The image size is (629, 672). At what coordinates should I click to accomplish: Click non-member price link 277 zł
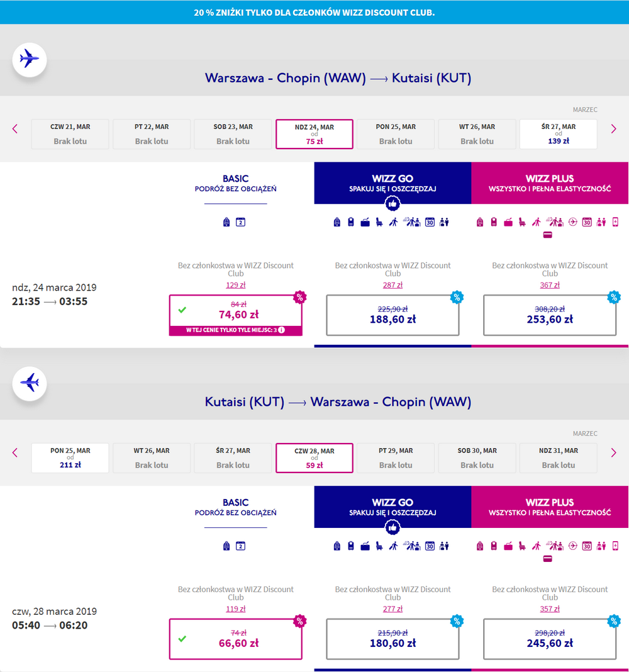click(392, 609)
